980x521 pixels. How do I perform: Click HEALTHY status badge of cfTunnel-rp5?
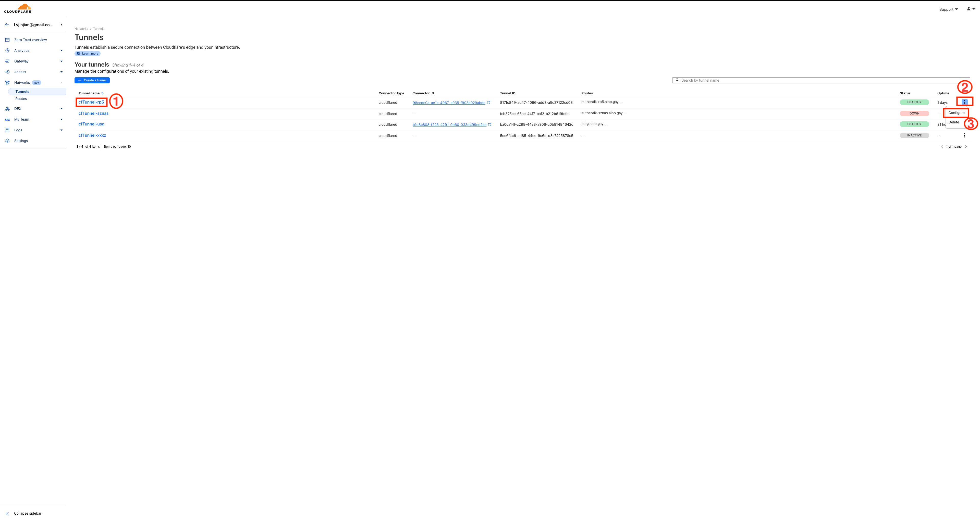(x=914, y=102)
